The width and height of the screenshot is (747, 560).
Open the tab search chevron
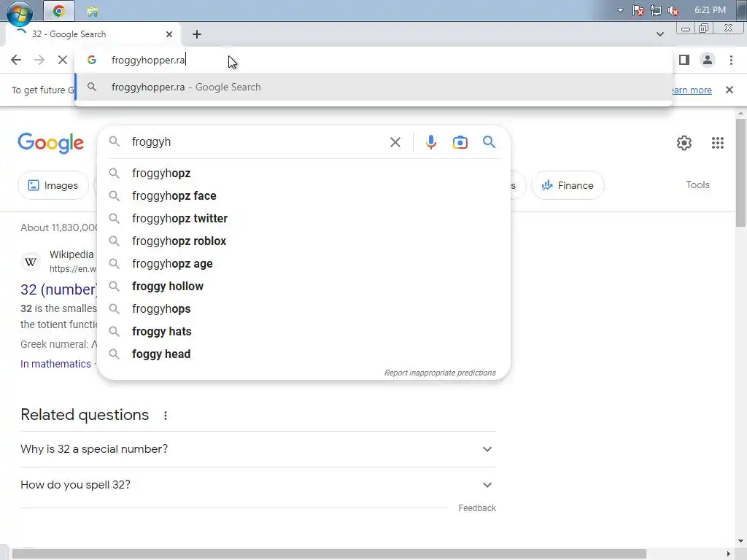click(x=659, y=34)
